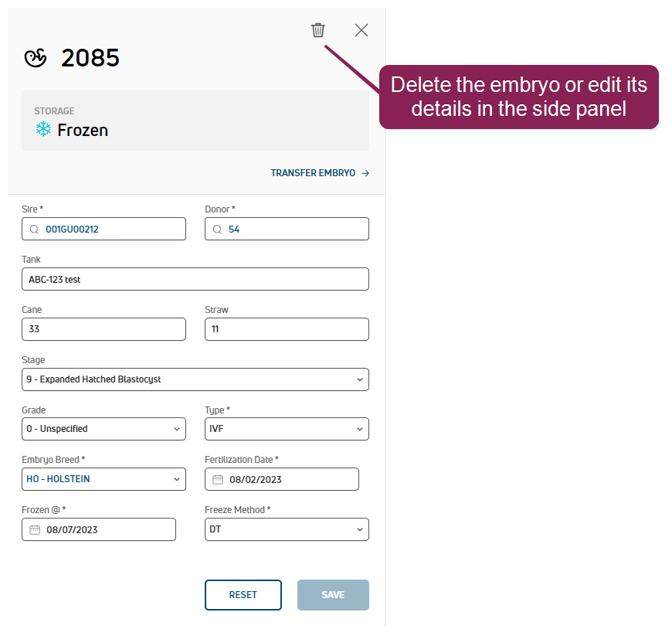Open the Fertilization Date calendar icon
Viewport: 672px width, 636px height.
coord(218,479)
